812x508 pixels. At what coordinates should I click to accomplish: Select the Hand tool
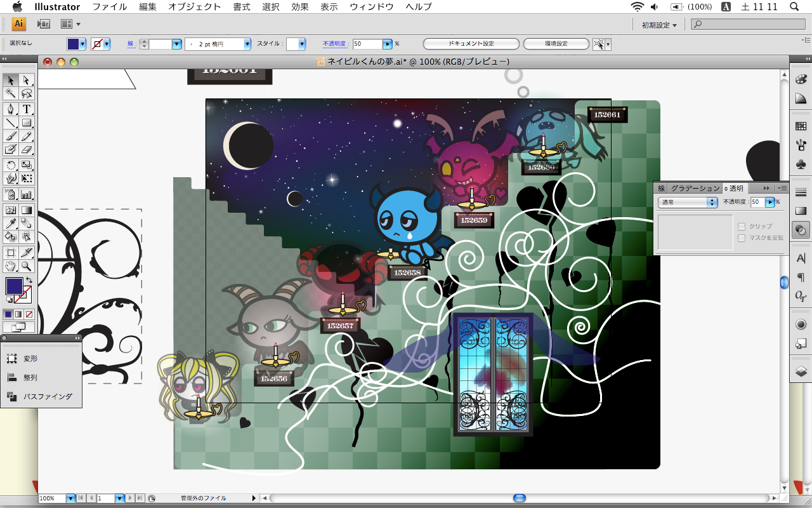10,266
